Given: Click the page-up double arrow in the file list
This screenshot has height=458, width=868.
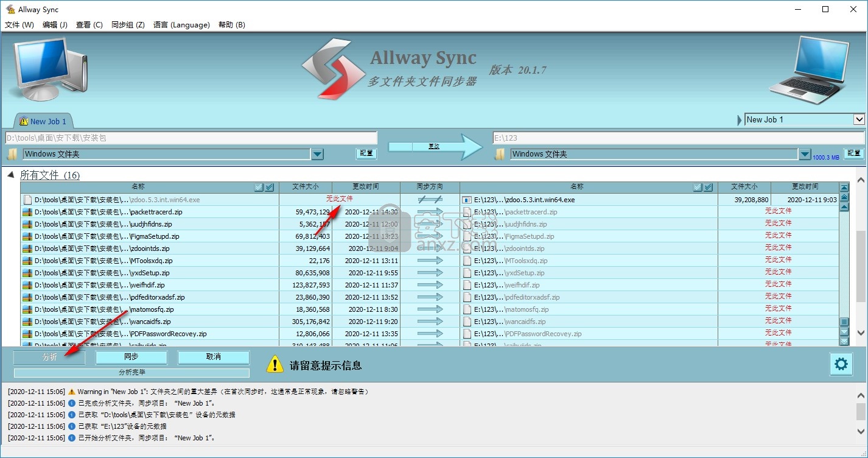Looking at the screenshot, I should (844, 197).
